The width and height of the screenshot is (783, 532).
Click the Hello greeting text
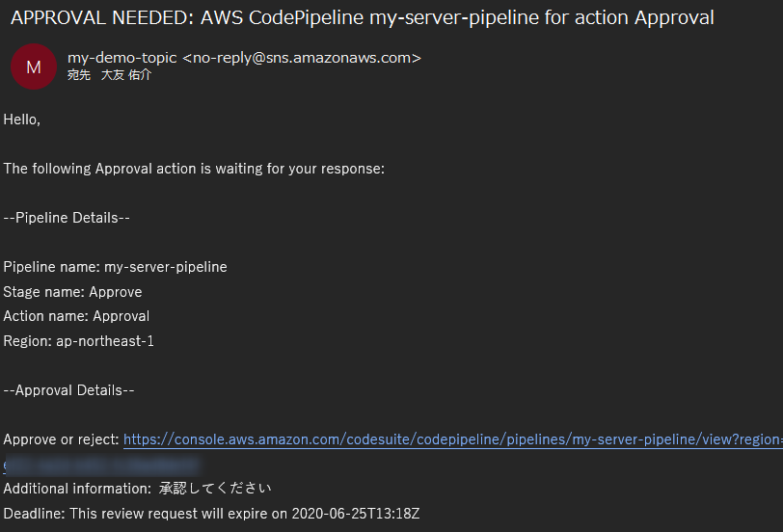22,120
